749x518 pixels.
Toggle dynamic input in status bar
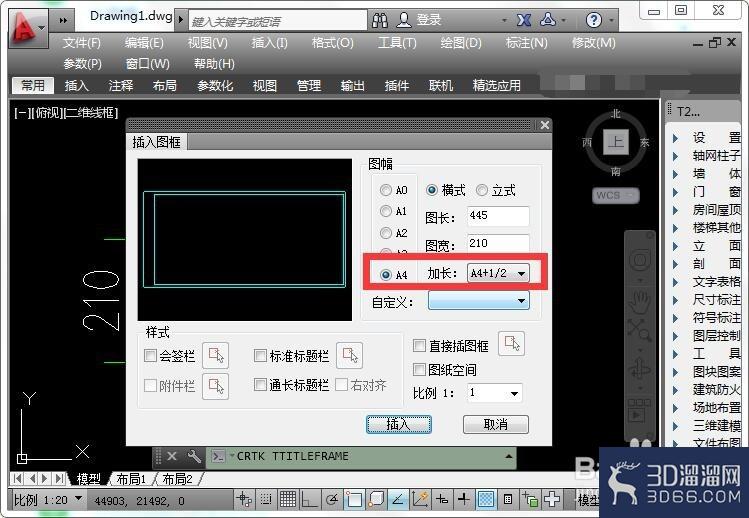[x=442, y=499]
